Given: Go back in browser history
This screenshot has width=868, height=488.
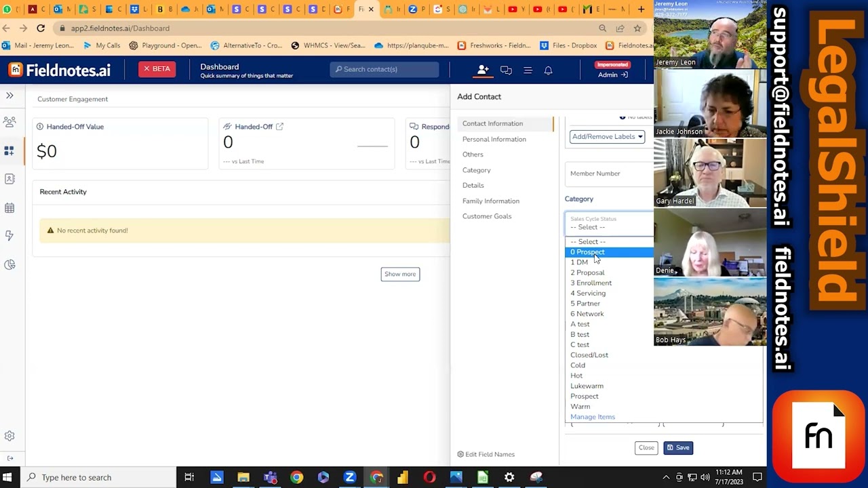Looking at the screenshot, I should pos(6,28).
